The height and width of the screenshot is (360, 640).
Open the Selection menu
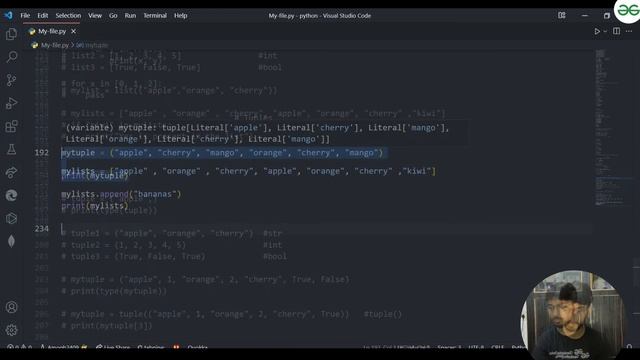(68, 16)
